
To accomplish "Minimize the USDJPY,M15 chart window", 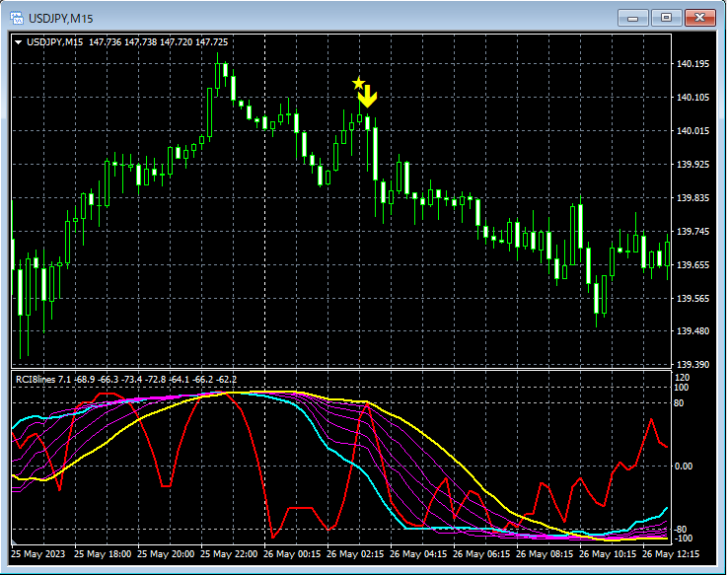I will point(632,18).
